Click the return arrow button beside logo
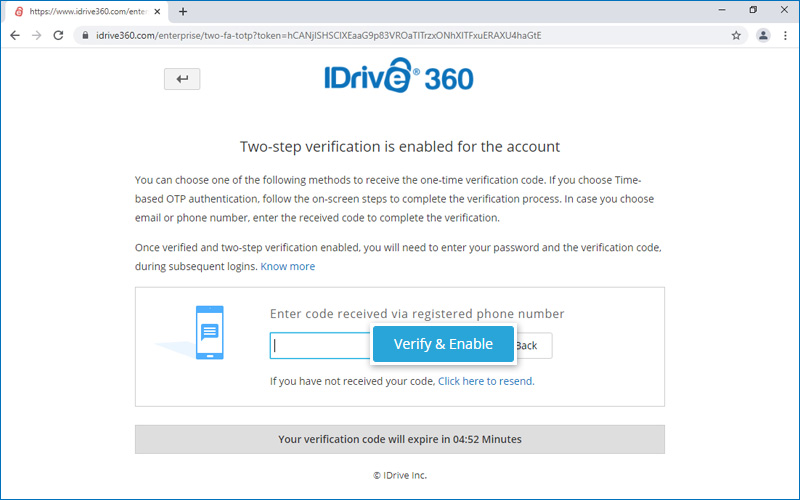 182,79
